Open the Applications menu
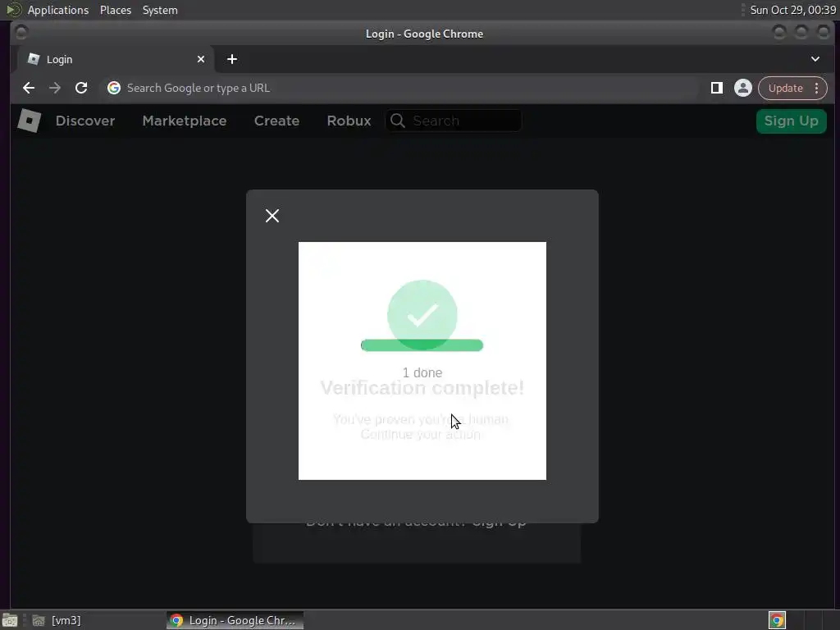The image size is (840, 630). [58, 10]
